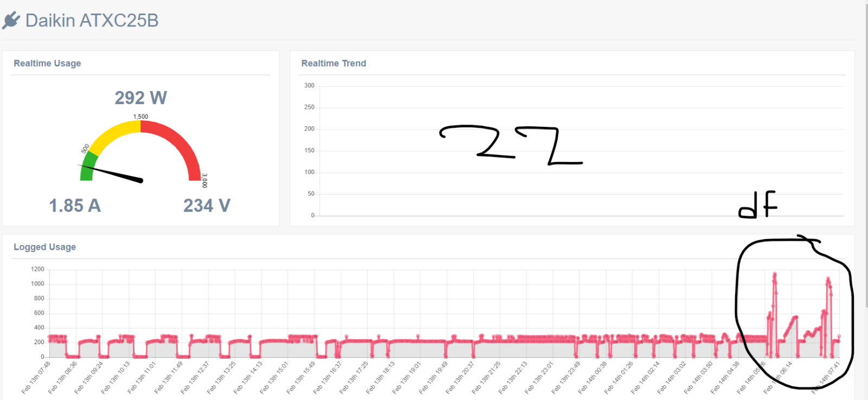The height and width of the screenshot is (400, 868).
Task: Click the 1,500 label atop the gauge
Action: pos(141,117)
